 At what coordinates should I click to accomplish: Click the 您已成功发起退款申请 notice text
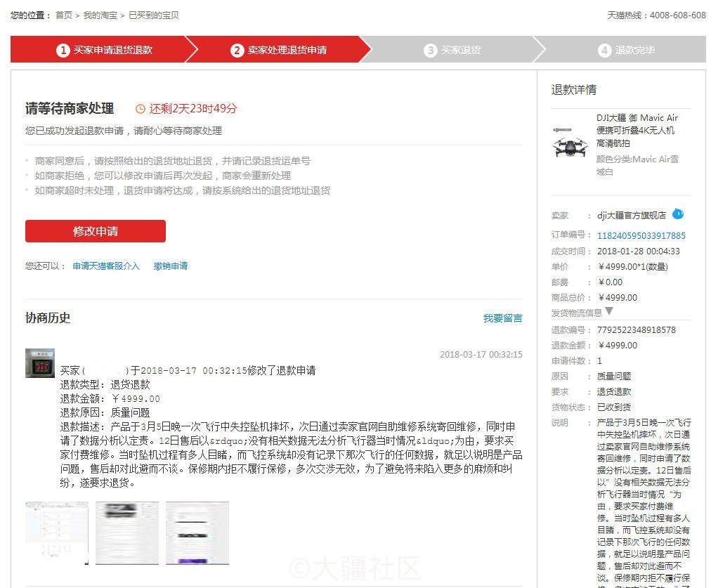click(x=124, y=131)
